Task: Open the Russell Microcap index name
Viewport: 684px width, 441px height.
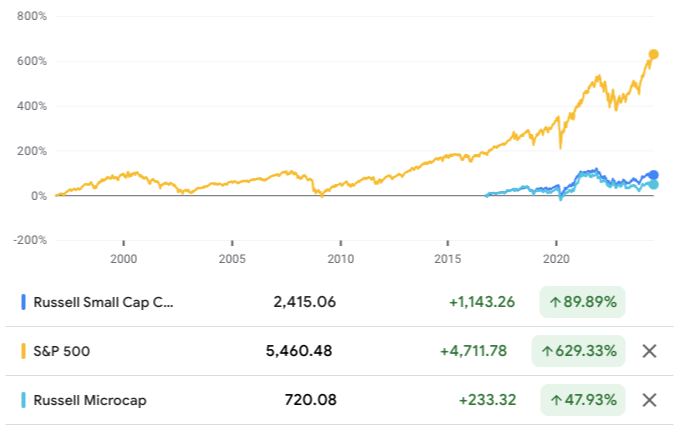Action: (x=90, y=400)
